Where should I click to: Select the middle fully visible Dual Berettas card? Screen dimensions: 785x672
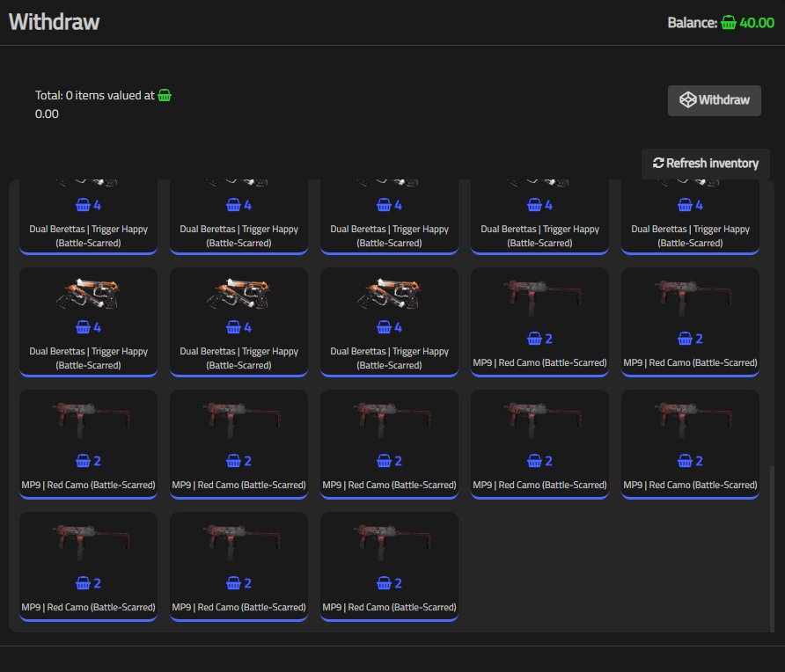click(x=238, y=322)
